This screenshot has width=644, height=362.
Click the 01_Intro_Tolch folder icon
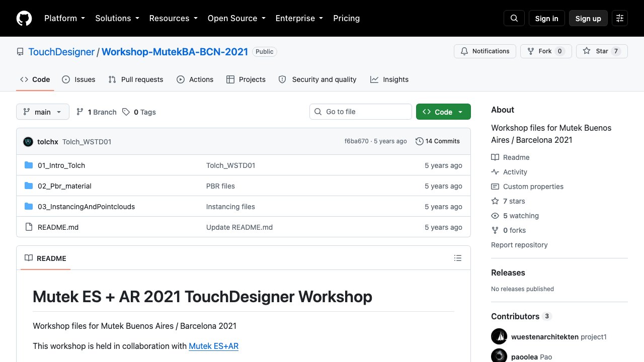click(29, 165)
